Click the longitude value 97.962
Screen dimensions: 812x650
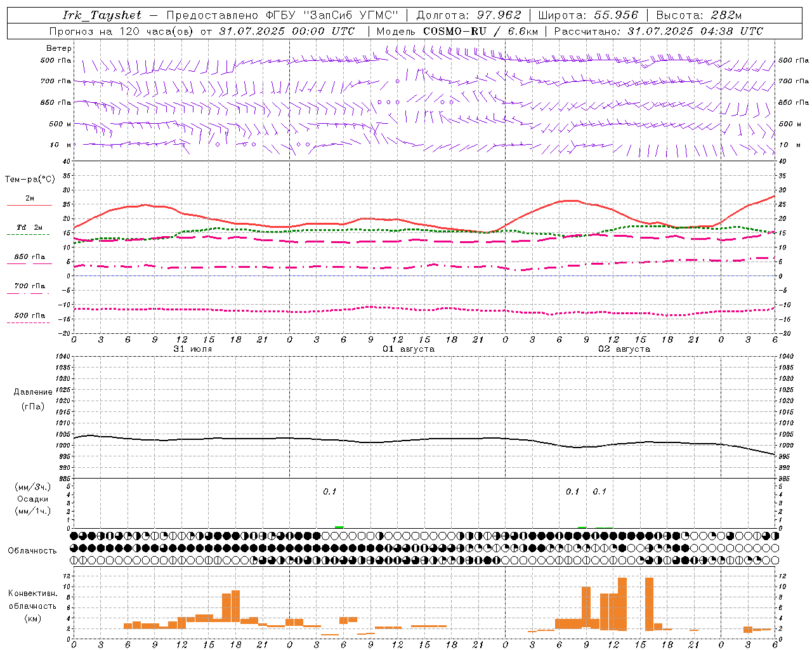click(x=499, y=15)
